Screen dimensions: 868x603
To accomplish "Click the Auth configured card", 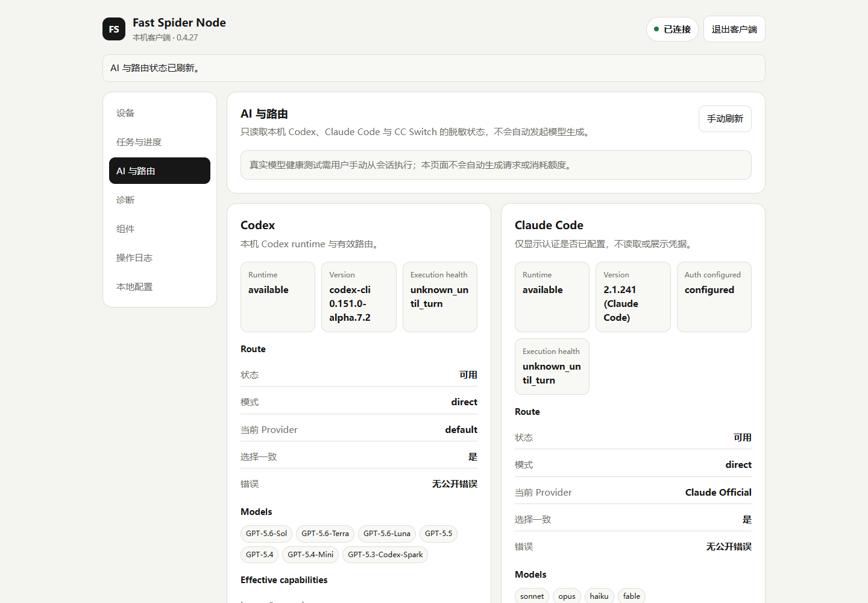I will click(x=714, y=297).
